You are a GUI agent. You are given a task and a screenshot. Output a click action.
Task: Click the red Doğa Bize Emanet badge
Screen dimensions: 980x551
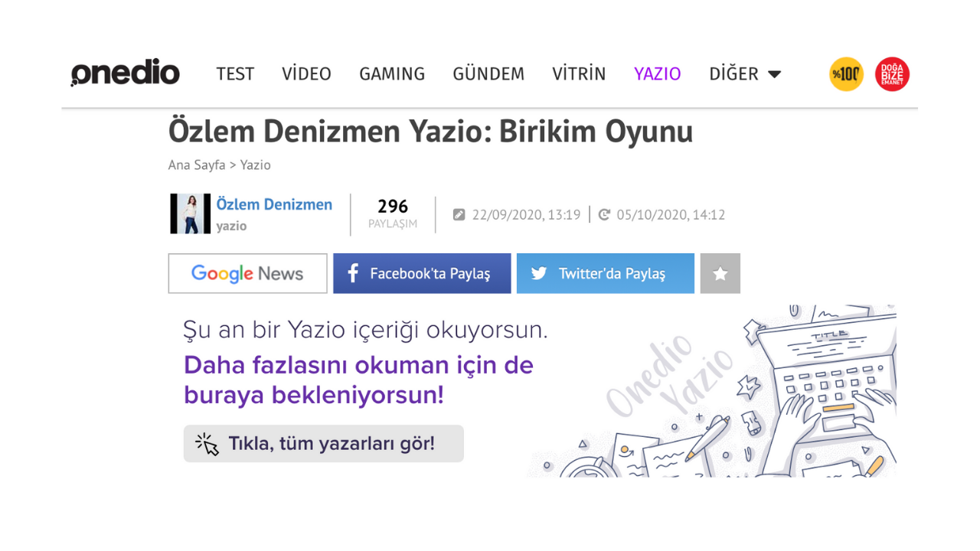[x=892, y=74]
